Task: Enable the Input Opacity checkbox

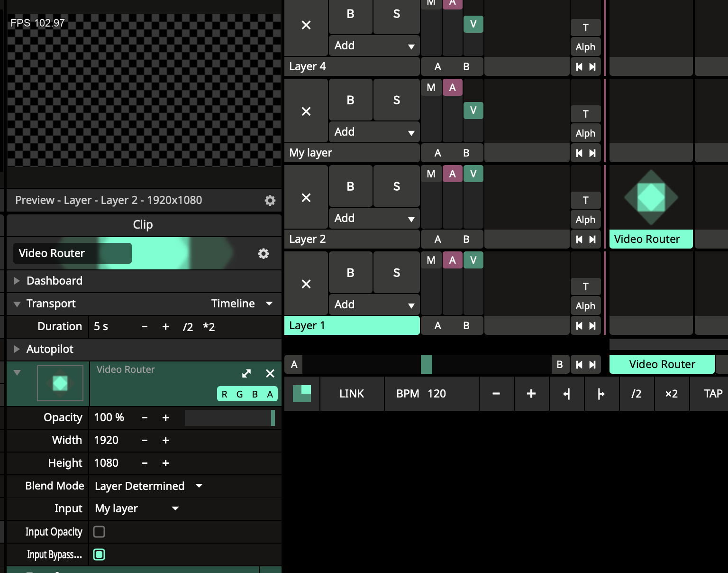Action: click(x=99, y=532)
